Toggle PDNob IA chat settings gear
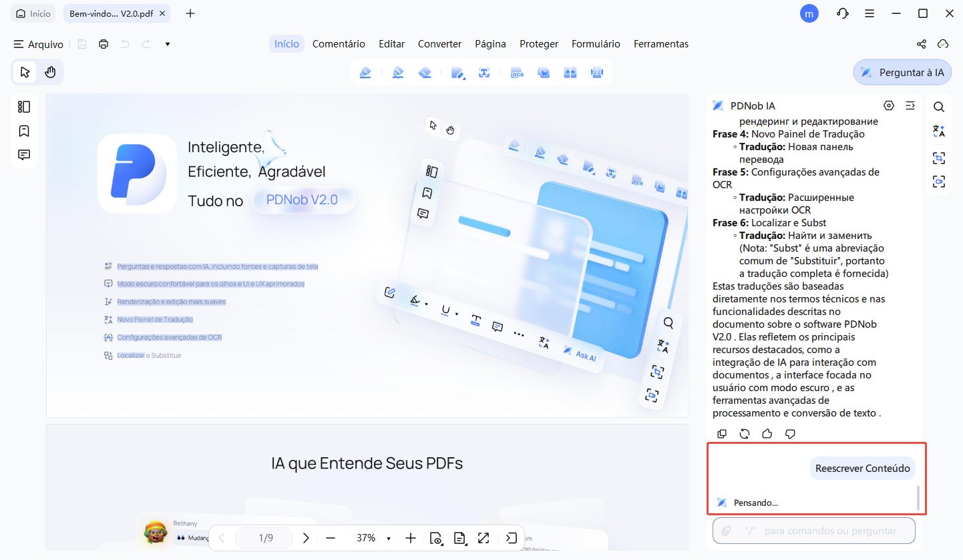 coord(889,105)
